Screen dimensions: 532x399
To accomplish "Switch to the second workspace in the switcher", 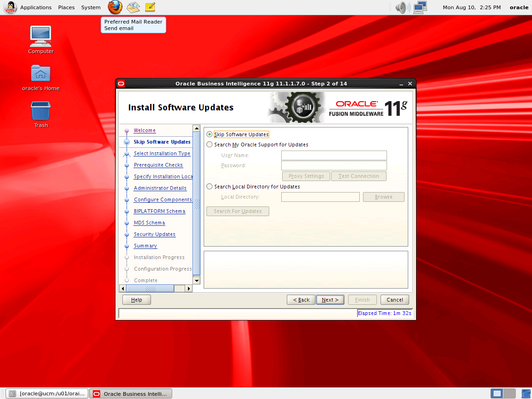I will click(509, 393).
